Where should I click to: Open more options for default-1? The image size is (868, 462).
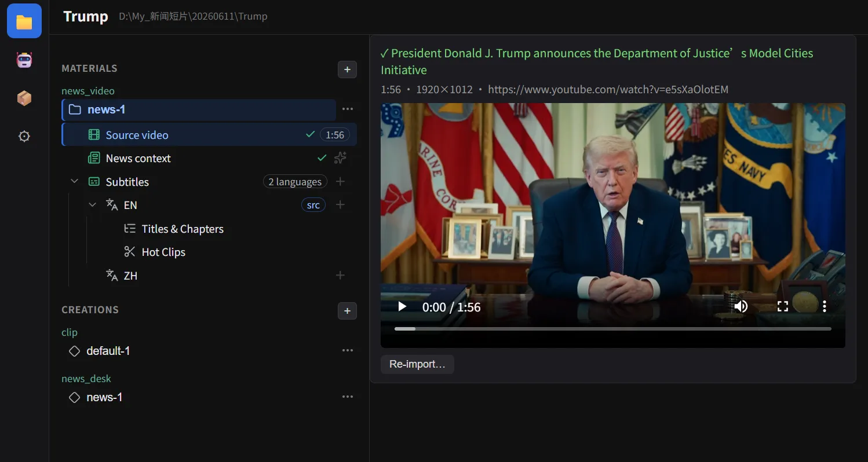click(x=347, y=351)
